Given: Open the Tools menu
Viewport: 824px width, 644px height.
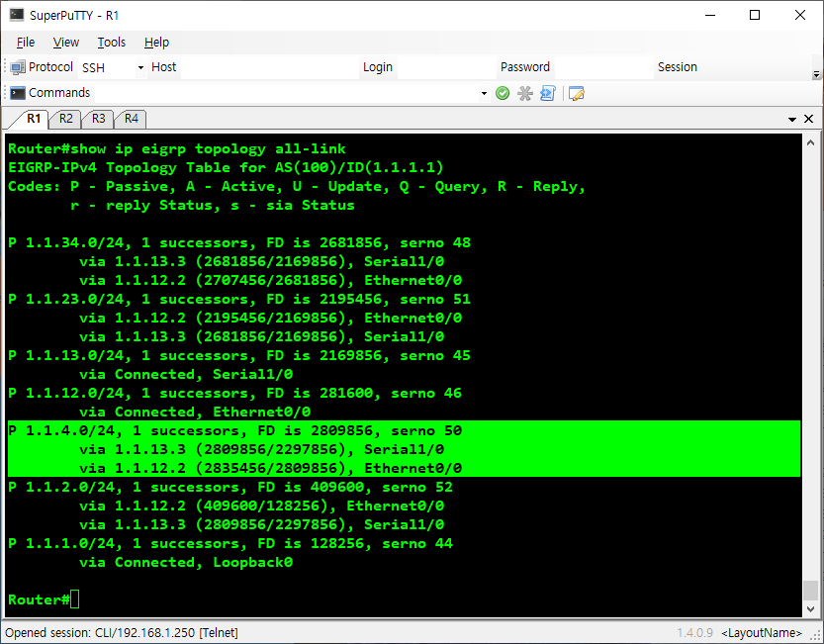Looking at the screenshot, I should (x=112, y=43).
